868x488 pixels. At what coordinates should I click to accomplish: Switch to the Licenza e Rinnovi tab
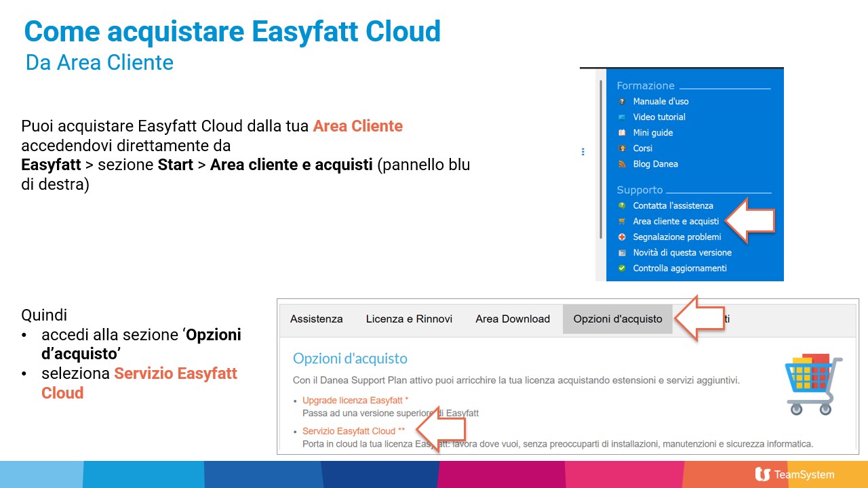tap(409, 319)
